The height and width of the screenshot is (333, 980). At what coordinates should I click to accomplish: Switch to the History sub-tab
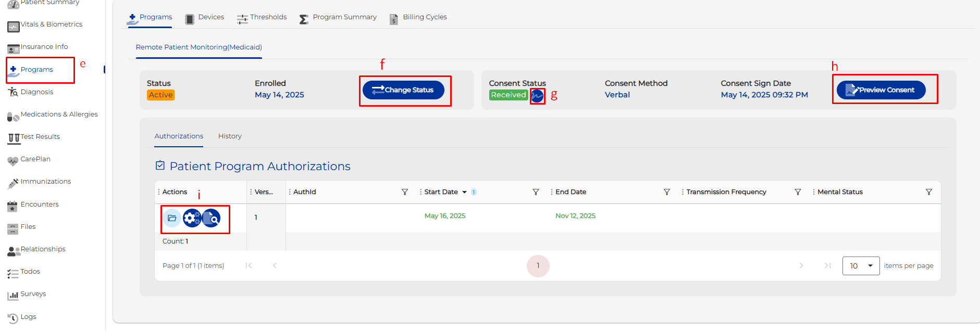(230, 136)
